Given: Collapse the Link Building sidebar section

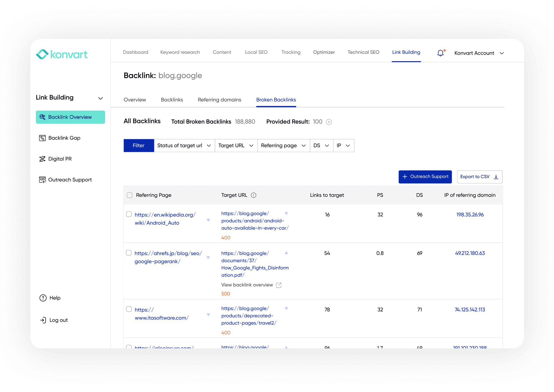Looking at the screenshot, I should coord(101,98).
